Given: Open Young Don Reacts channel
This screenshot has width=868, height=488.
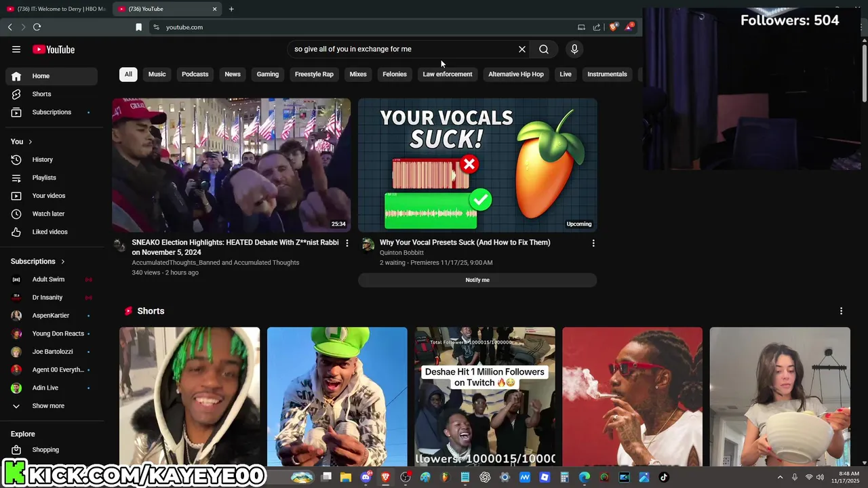Looking at the screenshot, I should (x=52, y=333).
